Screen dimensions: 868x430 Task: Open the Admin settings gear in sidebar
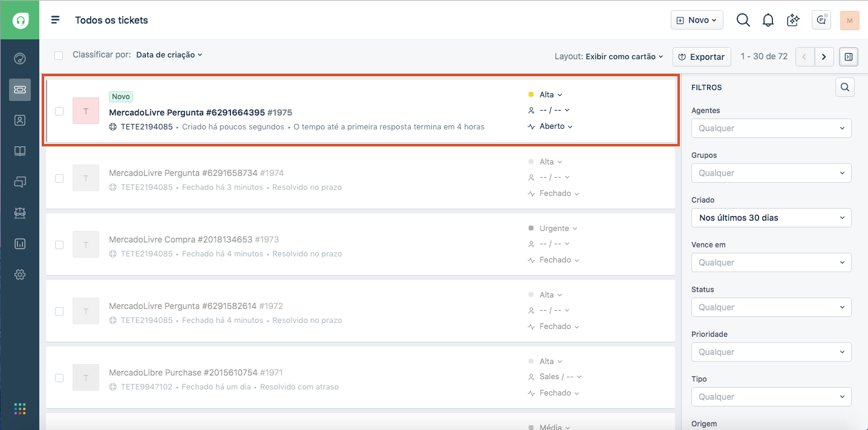pos(20,275)
